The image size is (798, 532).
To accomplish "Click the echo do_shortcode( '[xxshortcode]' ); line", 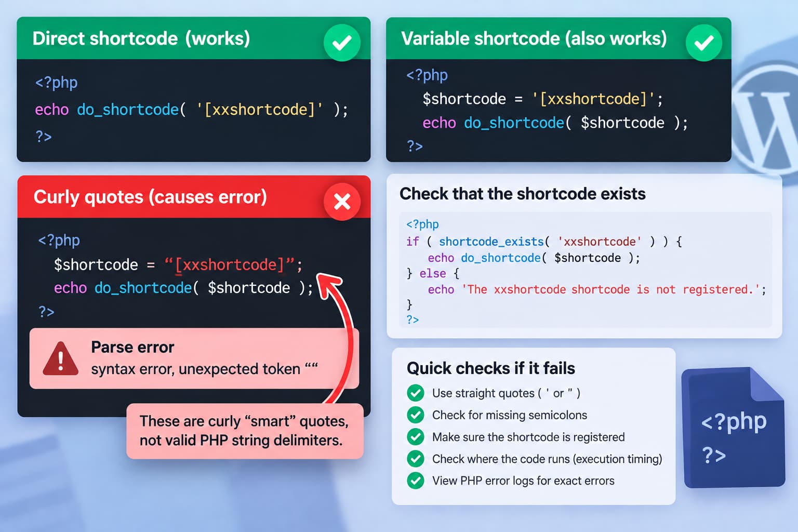I will coord(192,110).
